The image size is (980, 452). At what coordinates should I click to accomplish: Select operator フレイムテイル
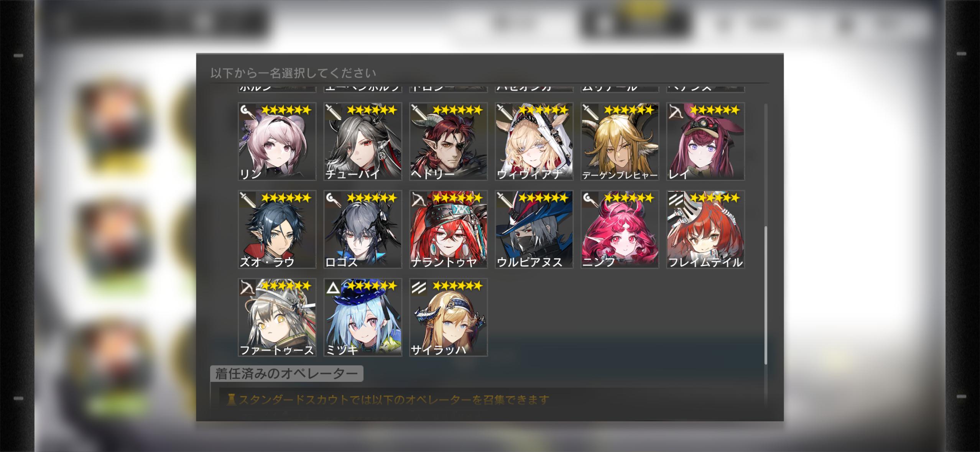point(705,229)
